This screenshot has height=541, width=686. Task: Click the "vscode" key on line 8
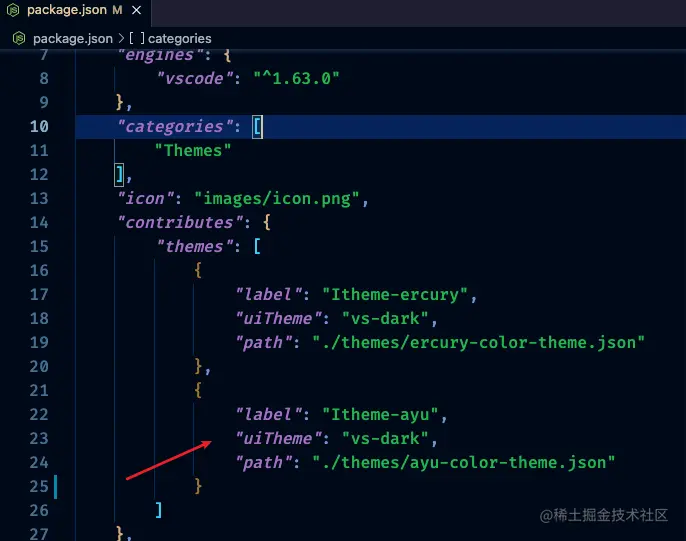(194, 78)
